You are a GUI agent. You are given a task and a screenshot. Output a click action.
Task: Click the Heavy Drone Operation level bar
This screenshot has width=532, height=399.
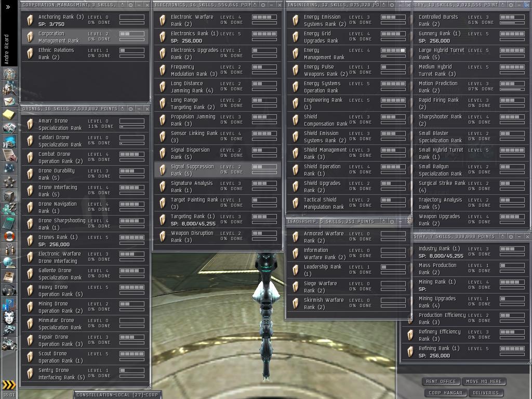coord(131,287)
